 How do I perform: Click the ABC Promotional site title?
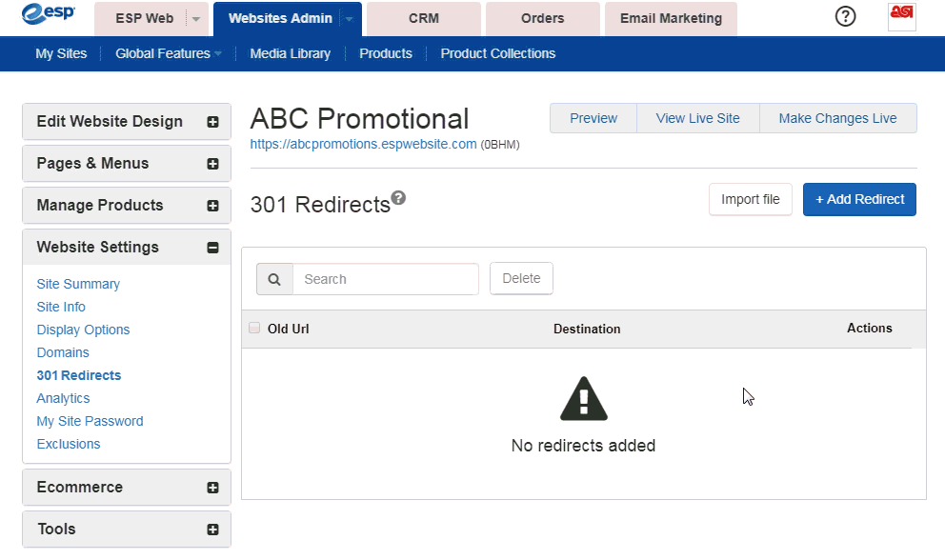click(x=359, y=119)
